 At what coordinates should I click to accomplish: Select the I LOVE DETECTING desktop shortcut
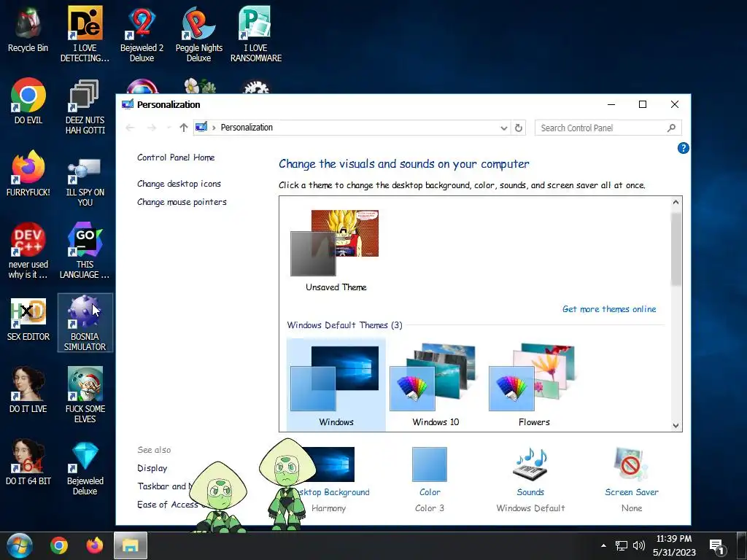(x=85, y=34)
